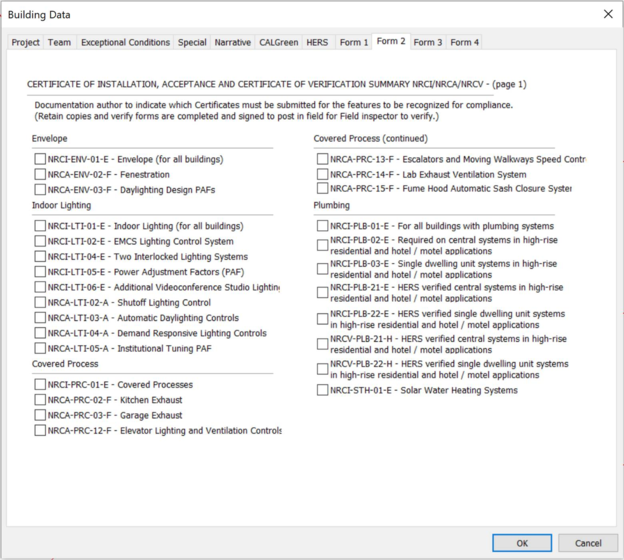This screenshot has height=560, width=624.
Task: Tick NRCA-ENV-03-F Daylighting Design PAFs
Action: 40,189
